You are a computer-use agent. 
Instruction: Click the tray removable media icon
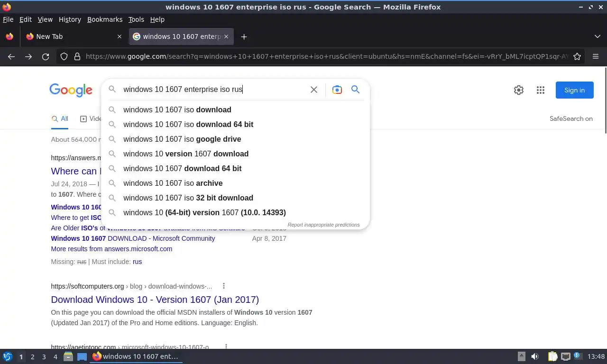tap(521, 356)
